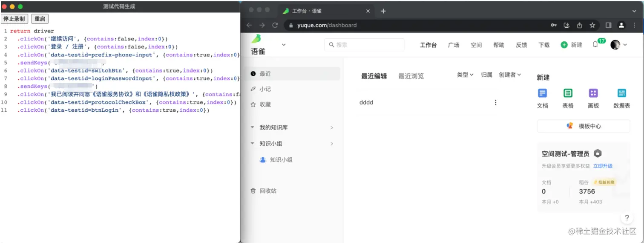Click code line 11 btnLogin
Image resolution: width=644 pixels, height=243 pixels.
(113, 110)
